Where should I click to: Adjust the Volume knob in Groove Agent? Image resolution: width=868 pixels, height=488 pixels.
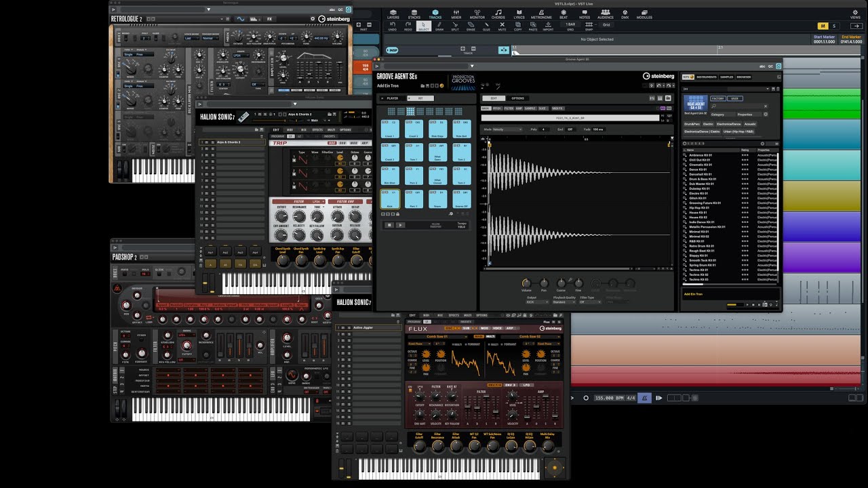pyautogui.click(x=526, y=283)
